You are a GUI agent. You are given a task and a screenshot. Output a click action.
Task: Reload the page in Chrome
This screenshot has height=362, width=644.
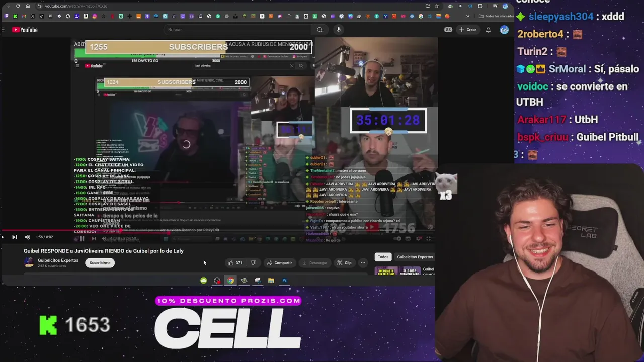coord(18,6)
